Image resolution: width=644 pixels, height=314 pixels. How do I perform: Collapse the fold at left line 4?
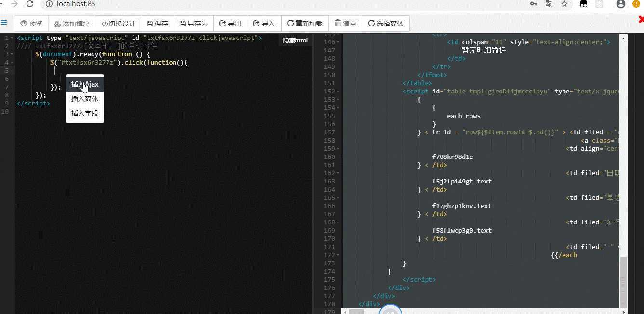coord(12,62)
